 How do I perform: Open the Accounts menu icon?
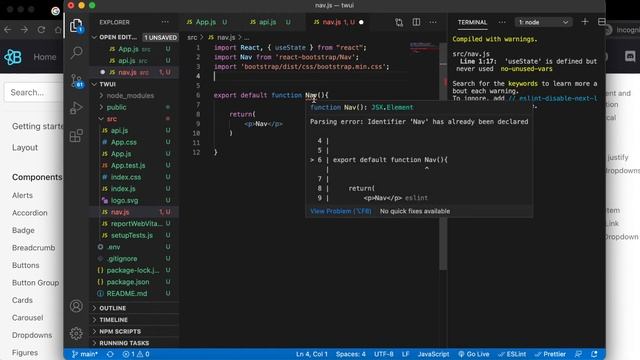pyautogui.click(x=76, y=306)
